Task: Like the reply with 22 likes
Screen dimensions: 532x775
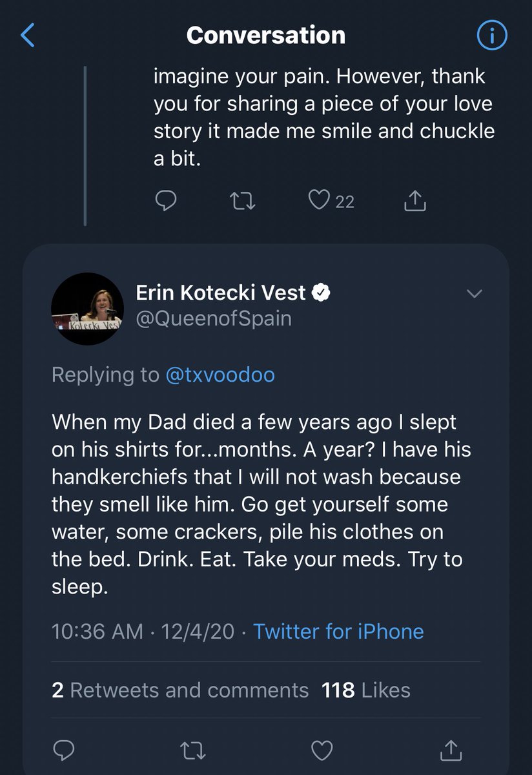Action: click(x=320, y=201)
